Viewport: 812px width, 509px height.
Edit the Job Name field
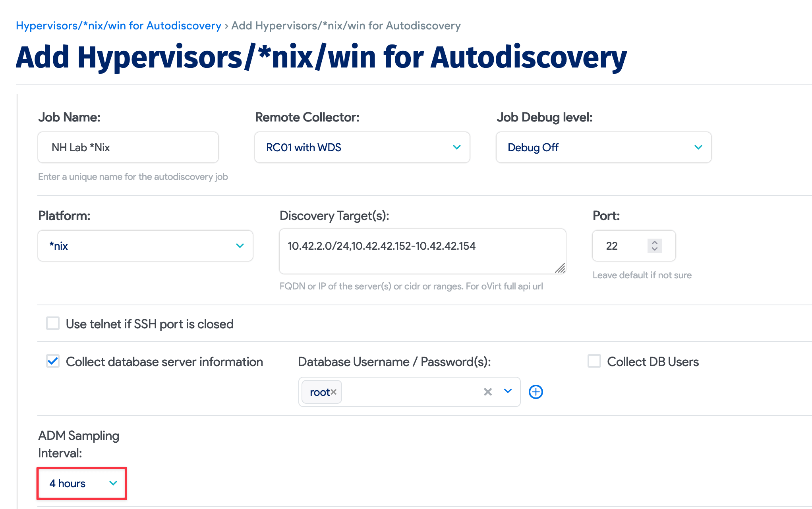coord(128,147)
